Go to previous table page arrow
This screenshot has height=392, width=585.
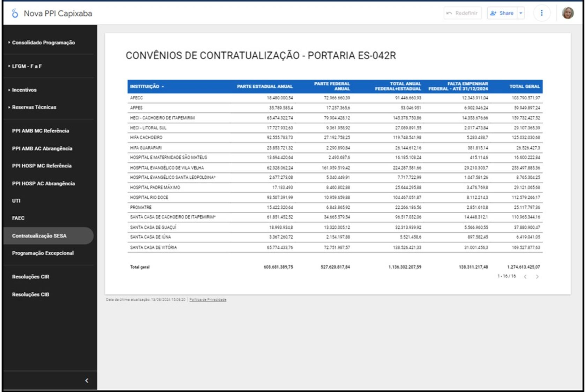pos(525,277)
